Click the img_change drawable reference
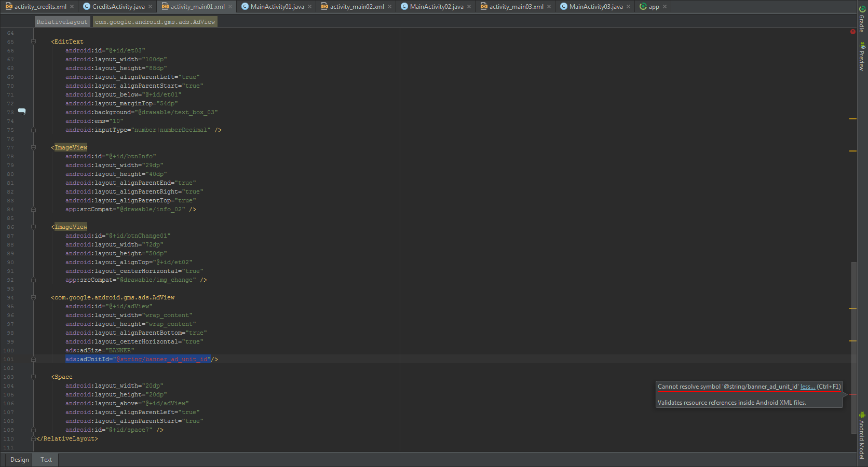868x467 pixels. click(156, 280)
